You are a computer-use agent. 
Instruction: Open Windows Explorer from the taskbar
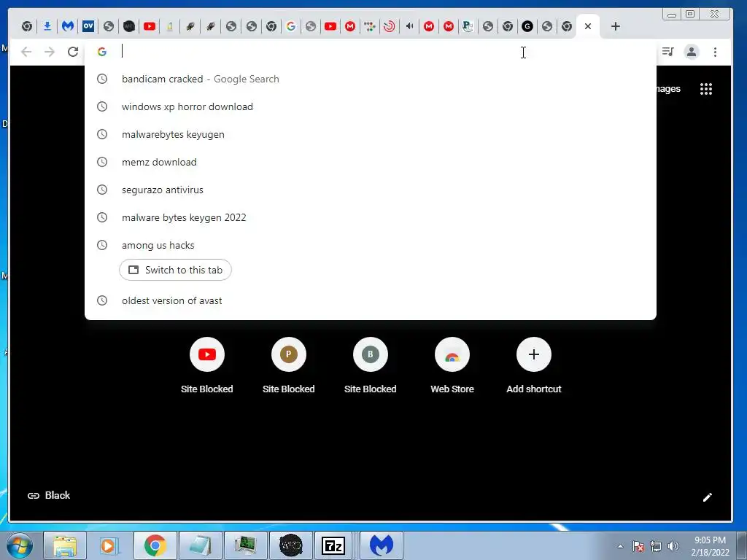pos(65,545)
